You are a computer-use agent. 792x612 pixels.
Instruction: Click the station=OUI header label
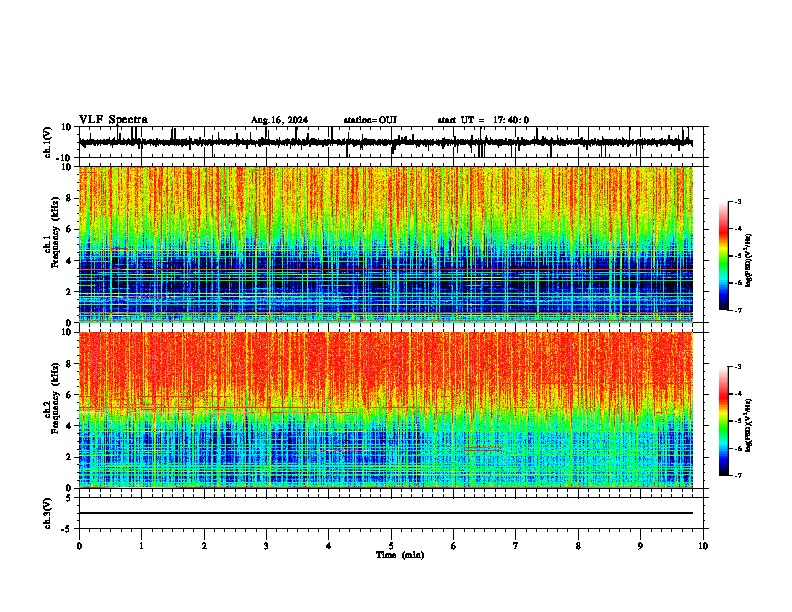(x=370, y=120)
